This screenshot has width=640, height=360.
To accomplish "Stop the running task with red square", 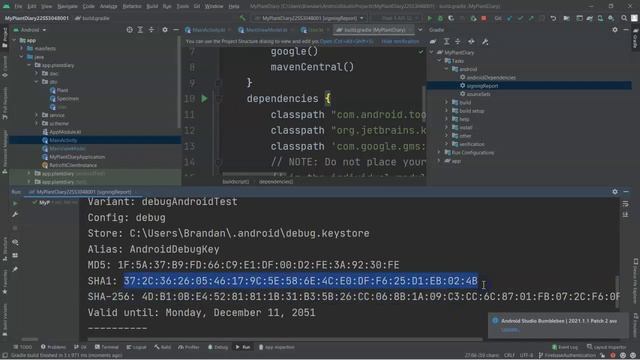I will click(484, 18).
